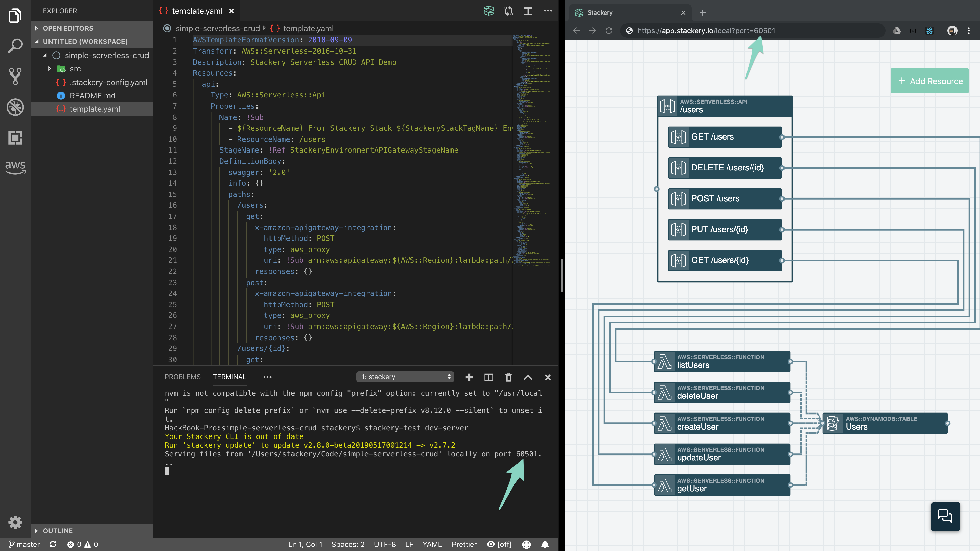Open editor More Actions ellipsis

(548, 11)
